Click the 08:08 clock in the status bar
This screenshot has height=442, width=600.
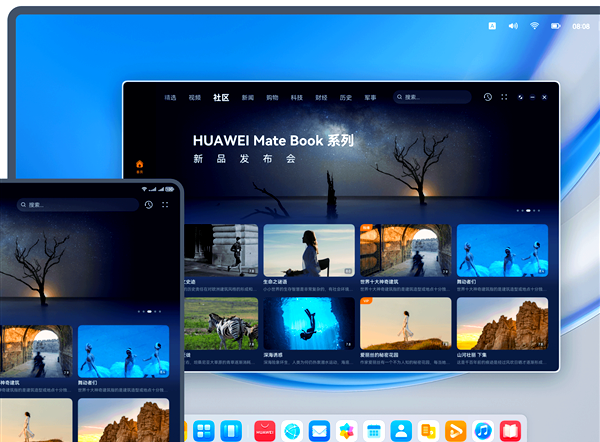[x=581, y=26]
